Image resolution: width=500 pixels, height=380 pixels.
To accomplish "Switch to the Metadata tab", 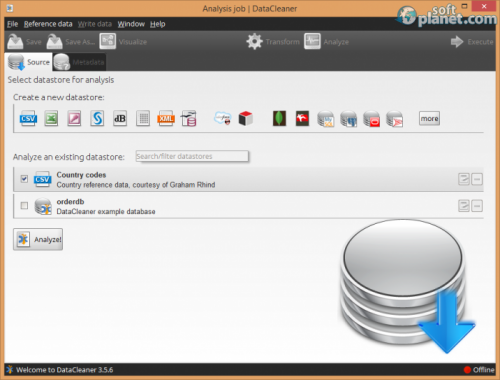I will tap(79, 62).
